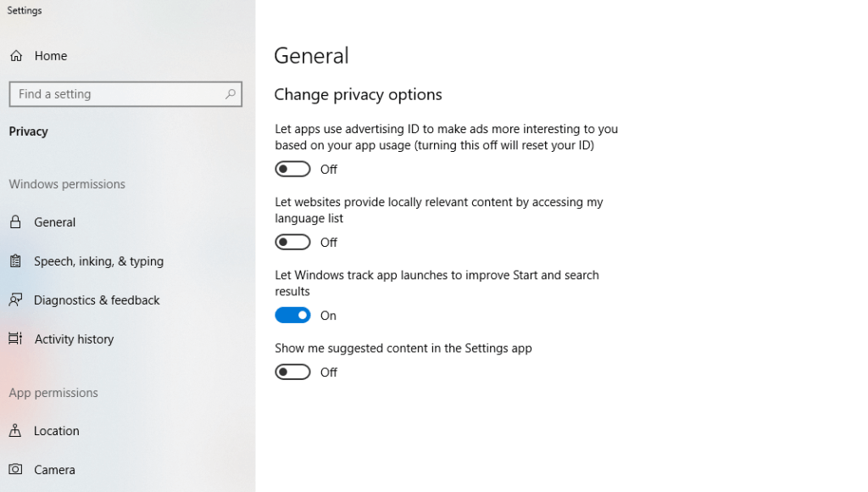Disable Windows tracking of app launches
Screen dimensions: 868x492
pyautogui.click(x=292, y=315)
